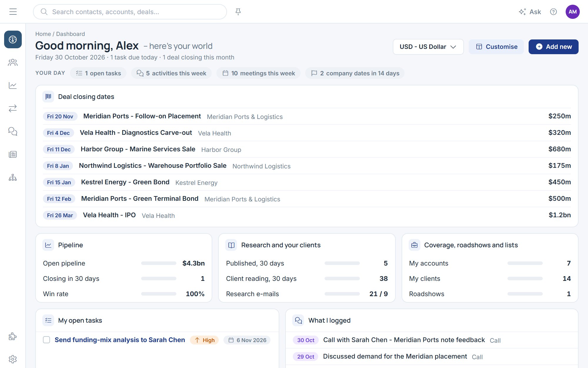Viewport: 588px width, 368px height.
Task: Click the Open pipeline progress bar
Action: [x=159, y=263]
